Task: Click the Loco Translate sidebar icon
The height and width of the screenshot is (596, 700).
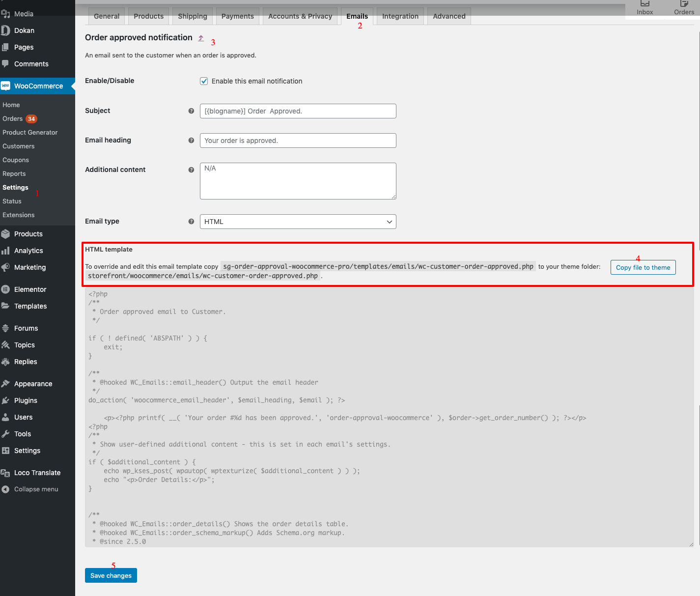Action: coord(6,472)
